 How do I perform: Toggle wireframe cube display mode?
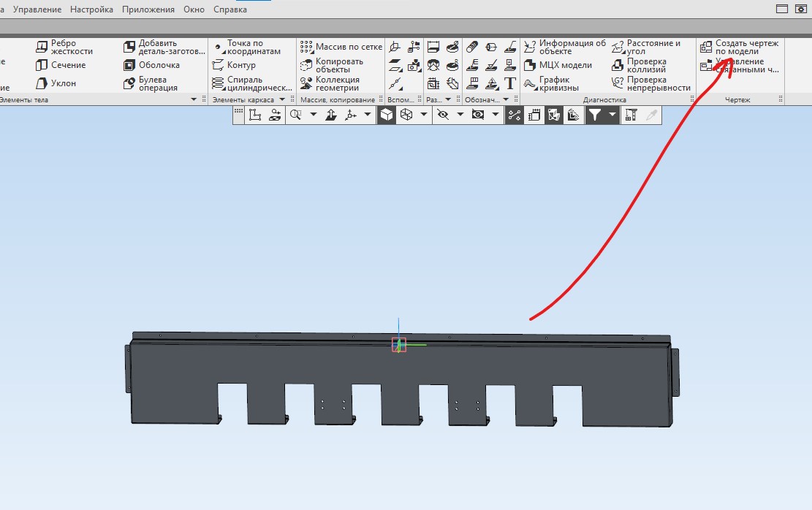(406, 115)
